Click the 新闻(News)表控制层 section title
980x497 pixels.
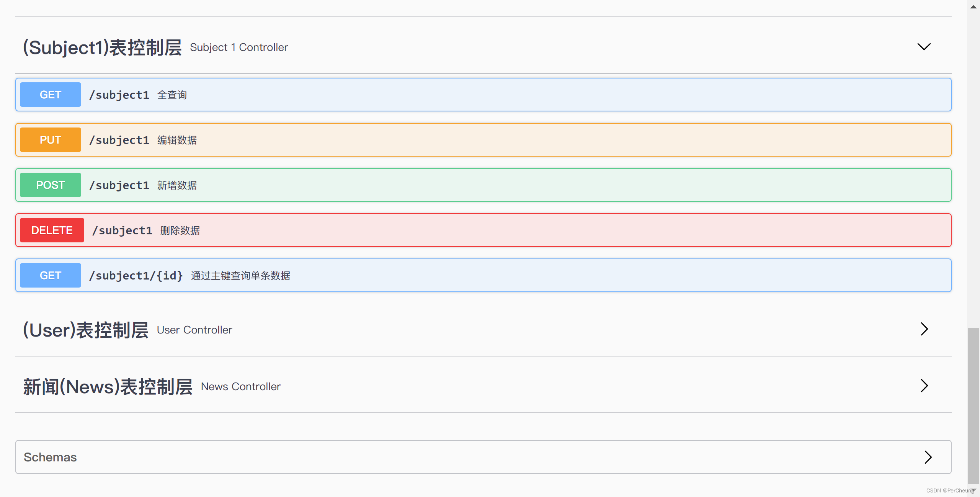[108, 386]
